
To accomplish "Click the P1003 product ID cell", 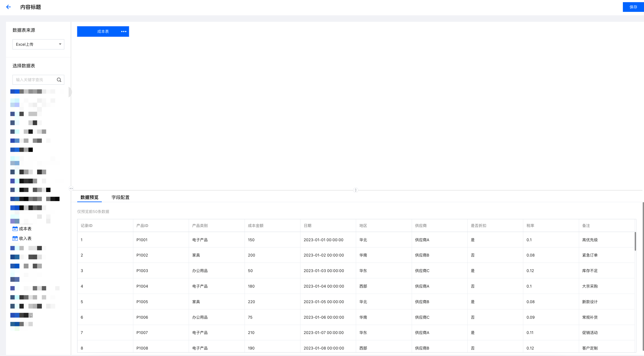I will (142, 271).
